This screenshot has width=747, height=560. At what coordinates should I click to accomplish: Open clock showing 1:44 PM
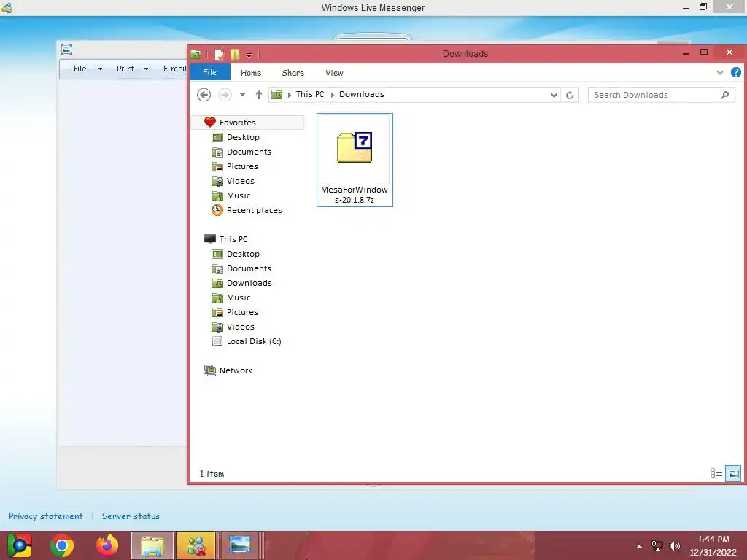click(713, 545)
